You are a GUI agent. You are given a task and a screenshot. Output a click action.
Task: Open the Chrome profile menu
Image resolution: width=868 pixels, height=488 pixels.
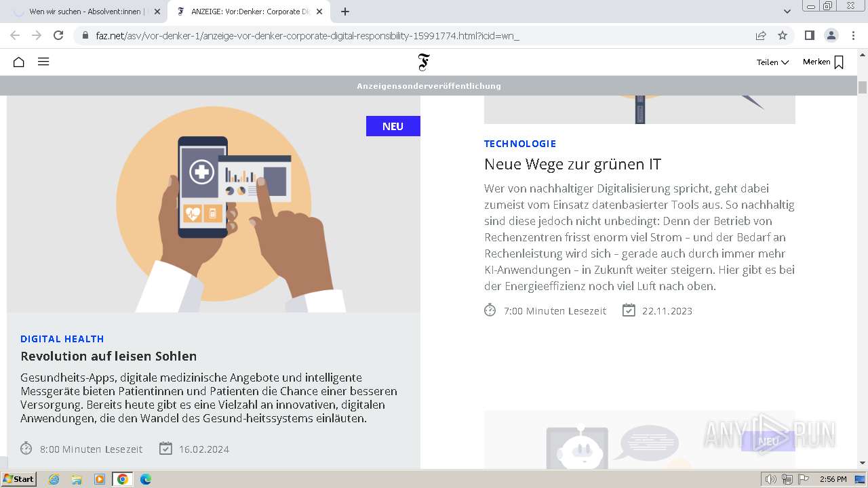tap(831, 35)
